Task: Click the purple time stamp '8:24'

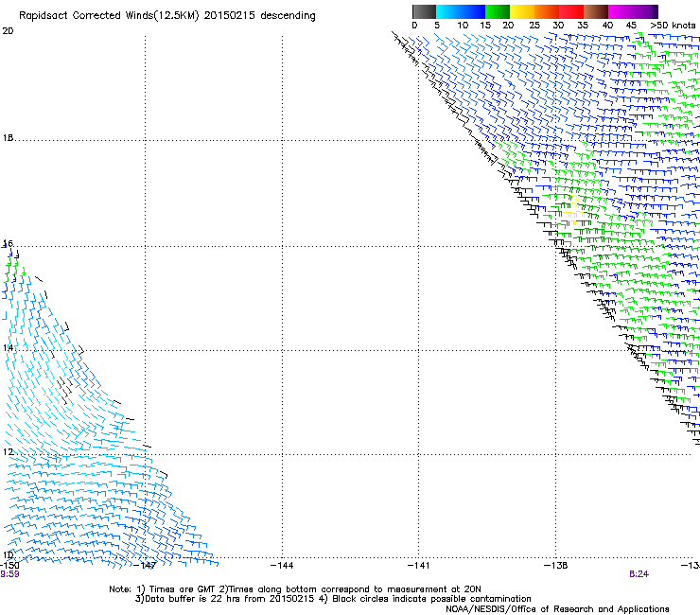Action: [639, 574]
